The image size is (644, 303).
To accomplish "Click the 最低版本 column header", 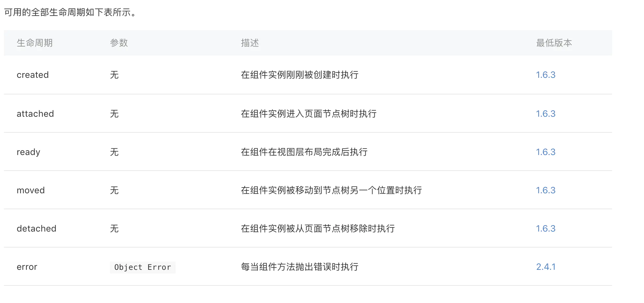I will point(554,43).
